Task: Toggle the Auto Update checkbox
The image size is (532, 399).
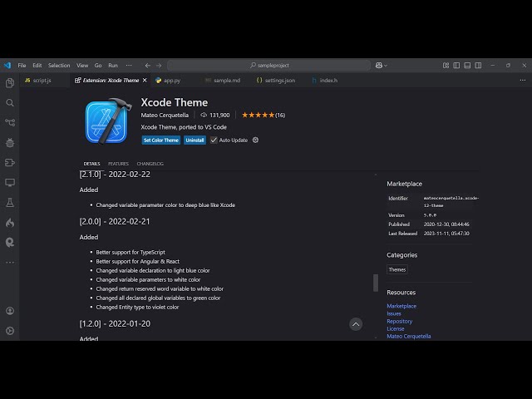Action: pos(214,140)
